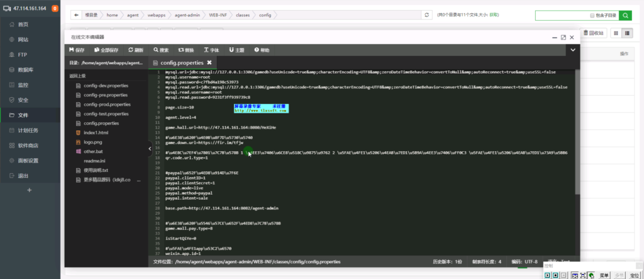Open config-prod.properties in file tree
Screen dimensions: 644x279
[x=107, y=105]
